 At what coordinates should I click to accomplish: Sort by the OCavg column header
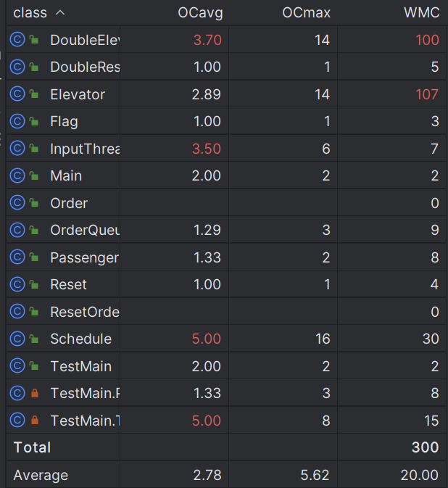tap(200, 13)
